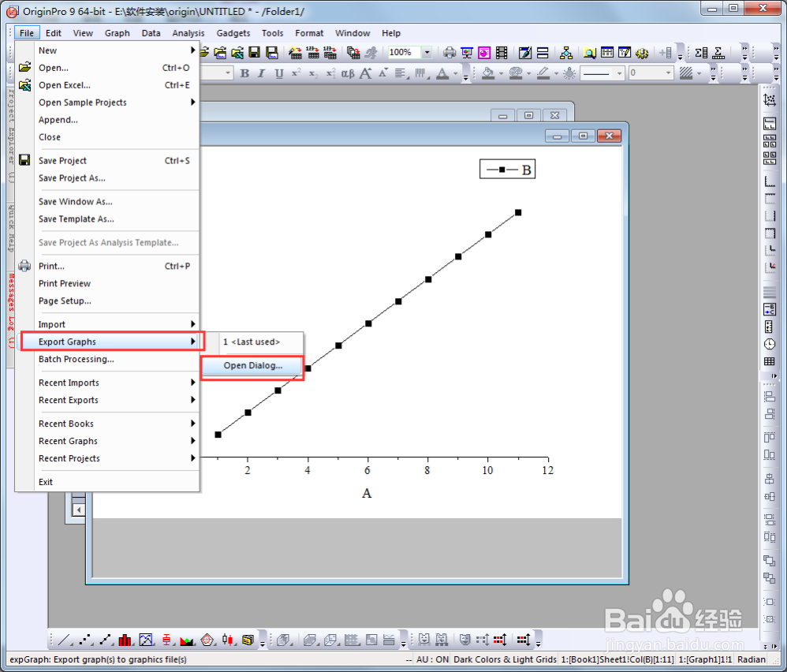Select the Radar polar plot tool
Viewport: 787px width, 672px height.
coord(207,640)
